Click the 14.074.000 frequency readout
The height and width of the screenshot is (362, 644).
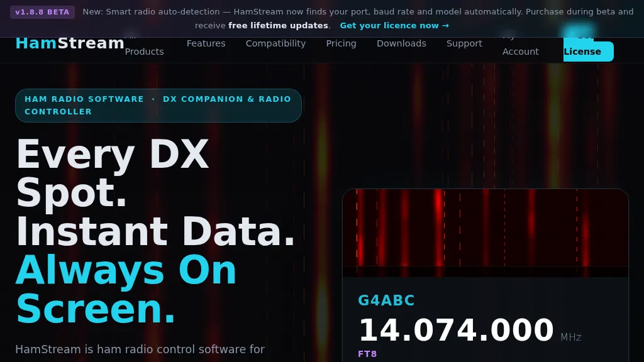[x=456, y=330]
